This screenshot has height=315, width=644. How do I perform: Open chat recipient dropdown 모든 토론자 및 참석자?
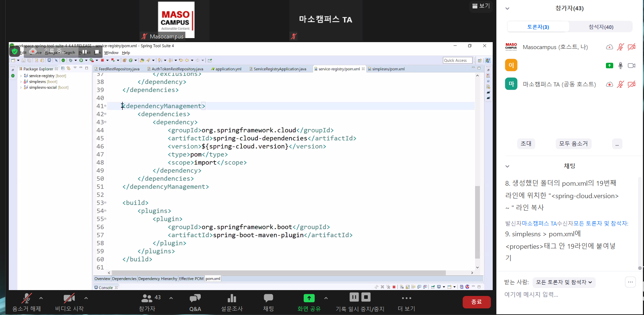point(564,282)
